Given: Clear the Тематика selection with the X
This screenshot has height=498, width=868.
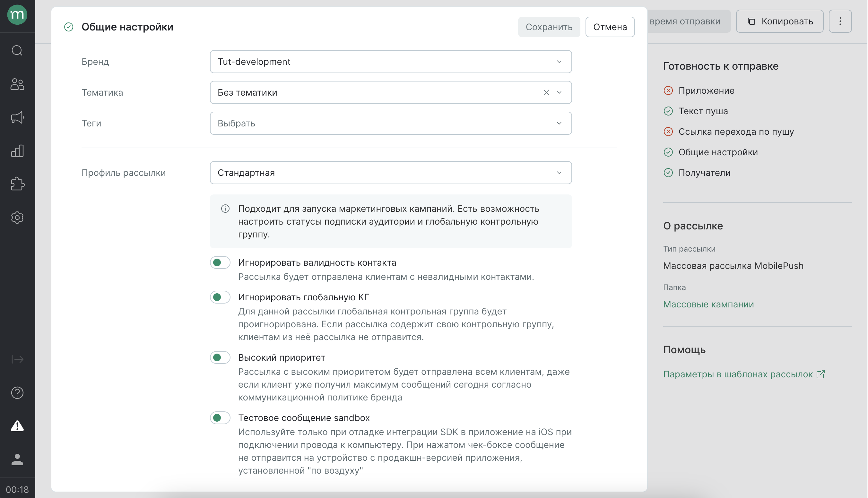Looking at the screenshot, I should tap(546, 92).
